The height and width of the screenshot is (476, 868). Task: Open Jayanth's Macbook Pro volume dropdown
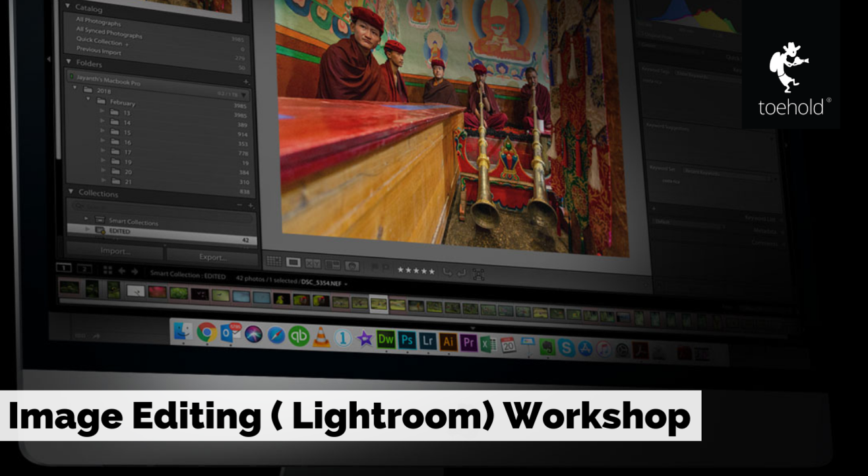pos(244,94)
